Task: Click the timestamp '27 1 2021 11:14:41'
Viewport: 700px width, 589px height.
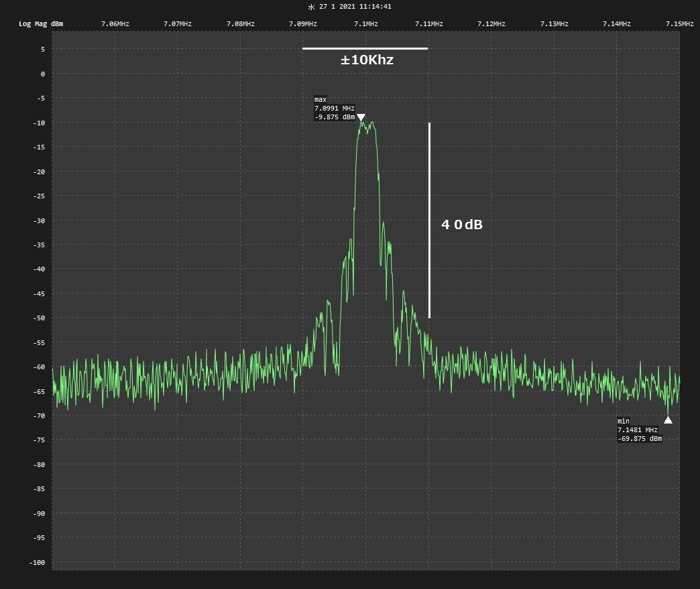Action: pos(355,6)
